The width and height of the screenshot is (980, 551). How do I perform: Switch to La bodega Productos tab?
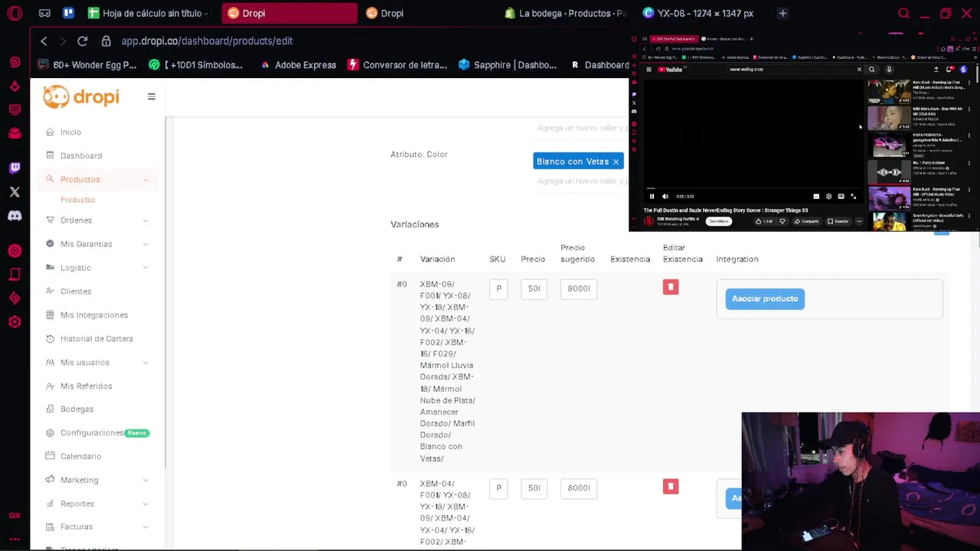(567, 13)
